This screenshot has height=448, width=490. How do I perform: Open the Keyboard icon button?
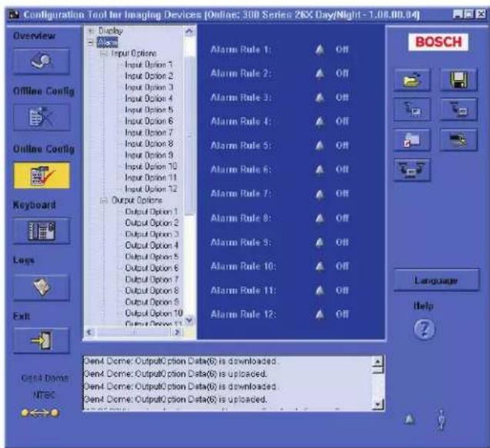pos(42,231)
